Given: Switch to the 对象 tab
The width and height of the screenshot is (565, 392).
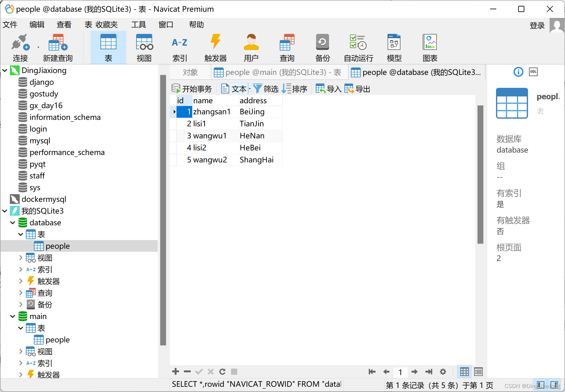Looking at the screenshot, I should [190, 72].
